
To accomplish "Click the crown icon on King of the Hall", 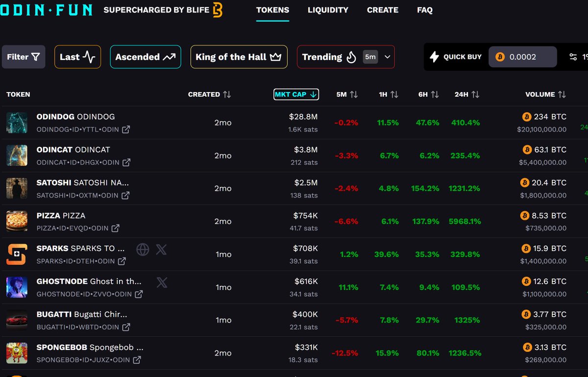I will click(275, 56).
